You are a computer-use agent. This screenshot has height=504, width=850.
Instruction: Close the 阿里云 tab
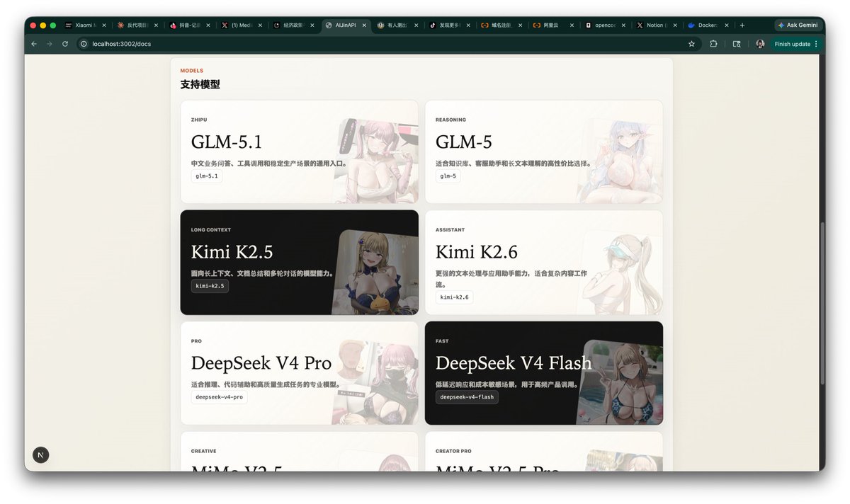point(572,25)
